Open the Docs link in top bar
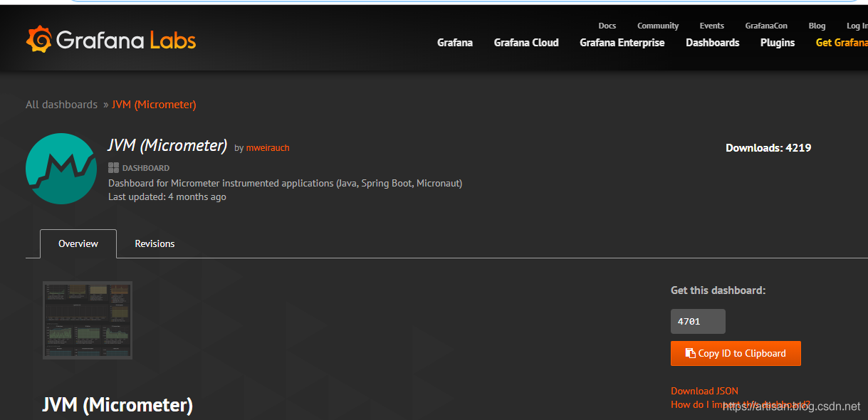 [x=607, y=26]
